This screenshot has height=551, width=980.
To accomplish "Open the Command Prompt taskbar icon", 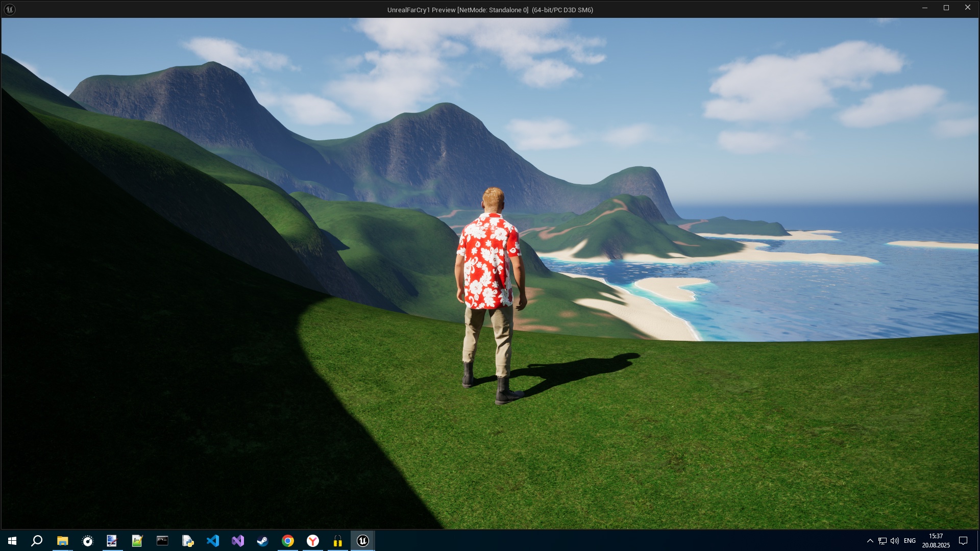I will tap(162, 541).
